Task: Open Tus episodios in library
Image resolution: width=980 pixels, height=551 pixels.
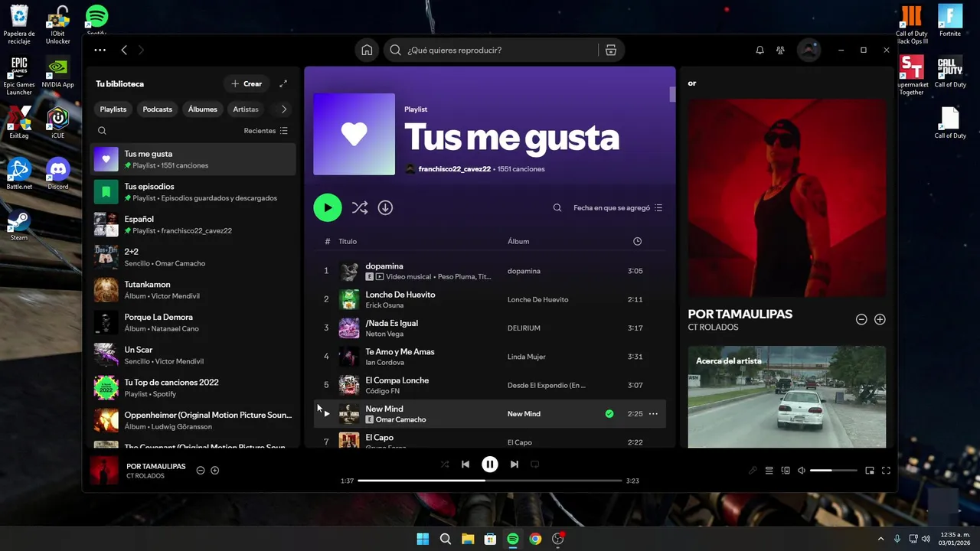Action: click(193, 192)
